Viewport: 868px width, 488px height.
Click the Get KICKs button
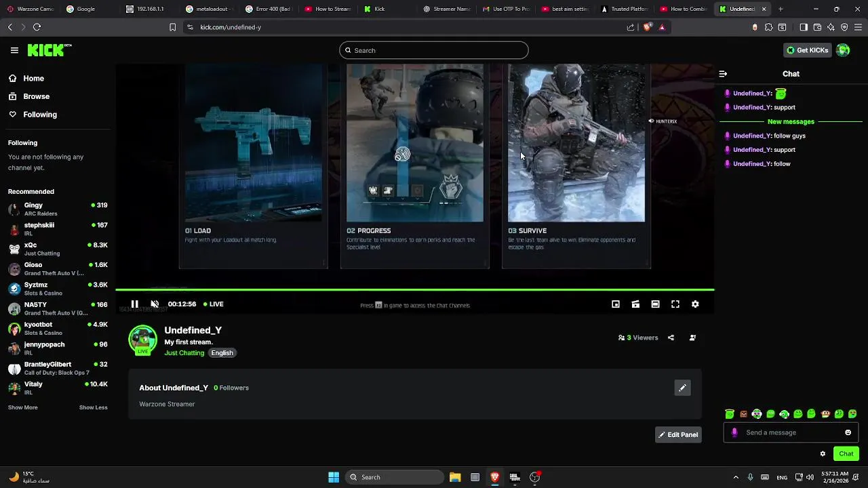point(807,50)
